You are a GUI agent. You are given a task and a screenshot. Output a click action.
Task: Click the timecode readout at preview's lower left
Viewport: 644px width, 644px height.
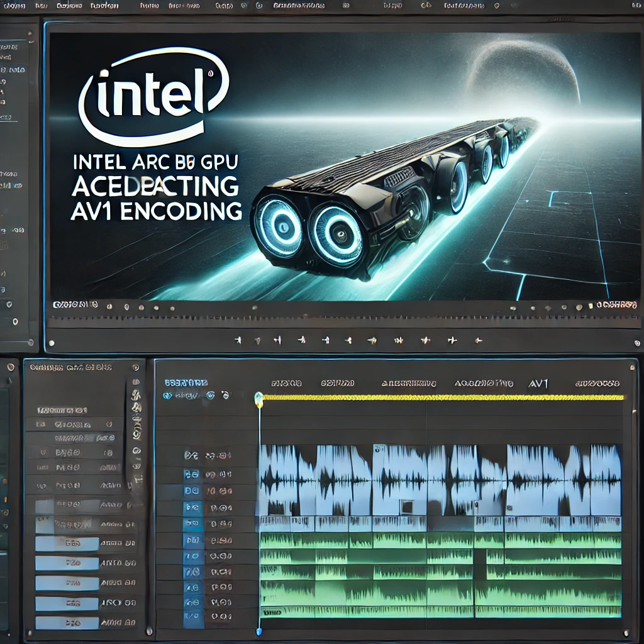tap(75, 305)
